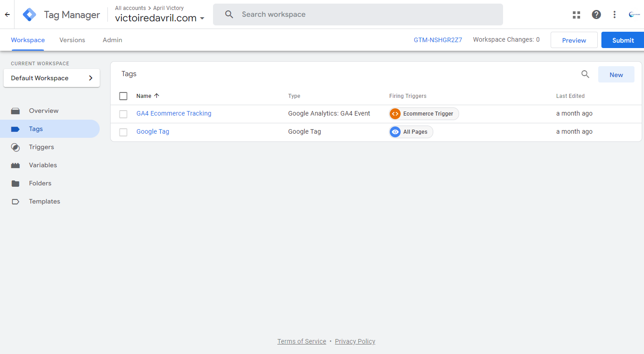Image resolution: width=644 pixels, height=354 pixels.
Task: Click the account avatar icon
Action: 634,15
